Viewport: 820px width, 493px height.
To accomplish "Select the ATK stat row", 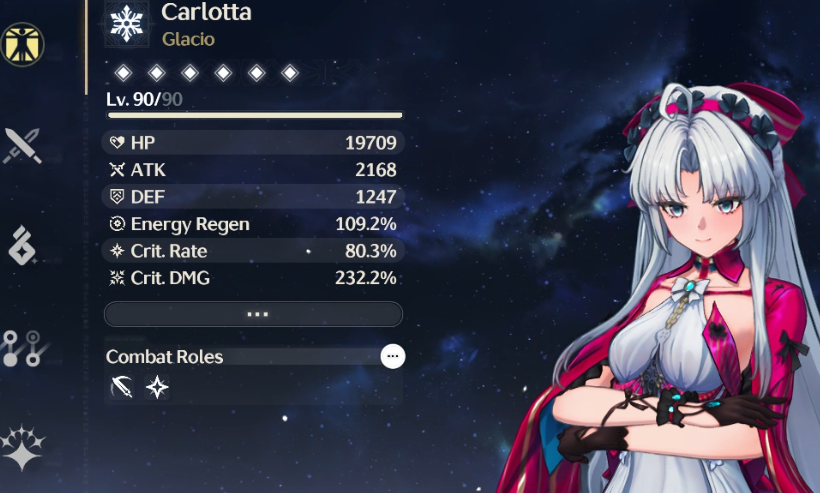I will (x=253, y=170).
